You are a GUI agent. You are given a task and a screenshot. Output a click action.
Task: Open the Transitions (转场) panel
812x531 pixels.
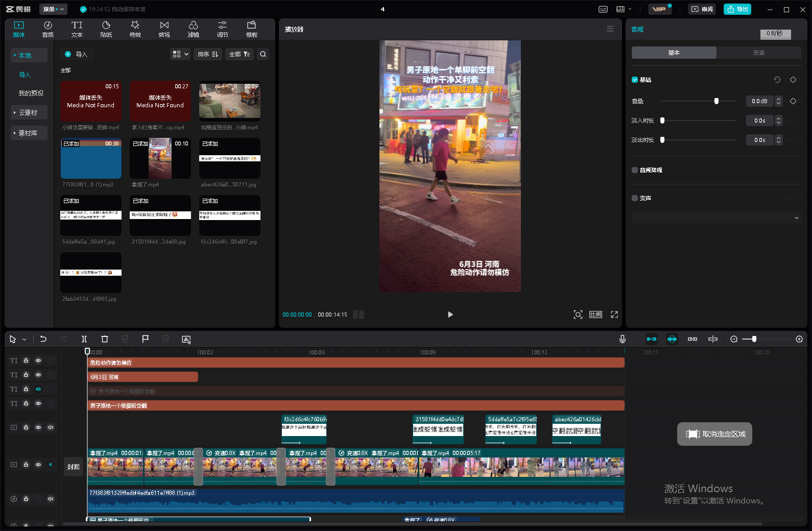164,29
